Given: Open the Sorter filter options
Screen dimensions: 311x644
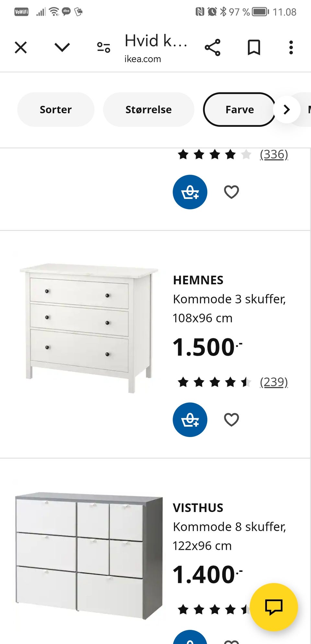Looking at the screenshot, I should tap(55, 109).
